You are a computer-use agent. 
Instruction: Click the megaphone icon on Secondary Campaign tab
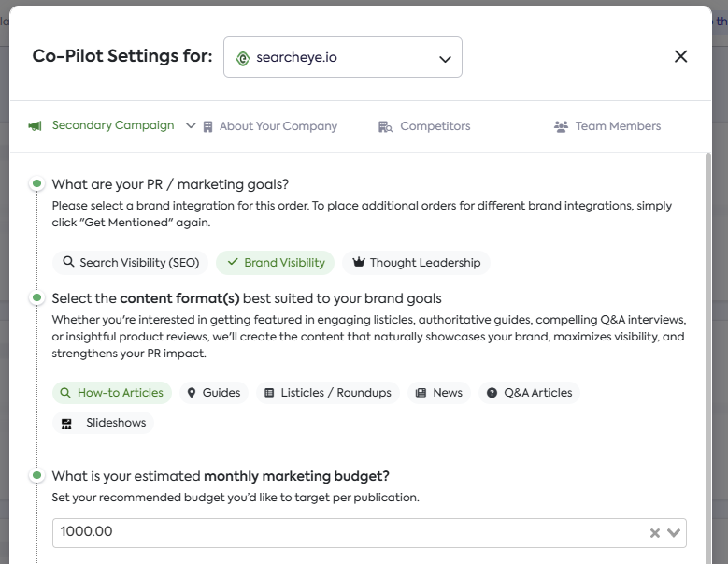point(35,125)
